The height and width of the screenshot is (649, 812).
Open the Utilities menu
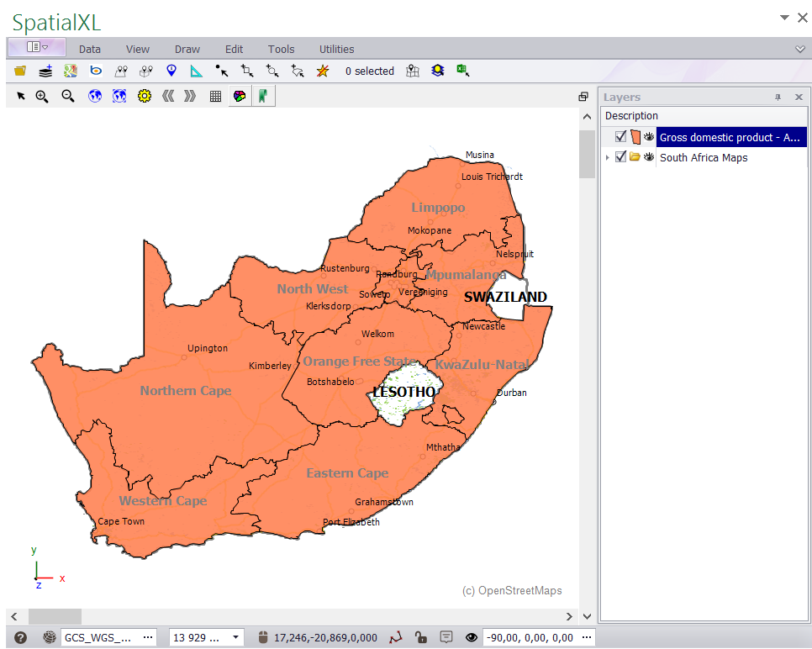point(336,49)
